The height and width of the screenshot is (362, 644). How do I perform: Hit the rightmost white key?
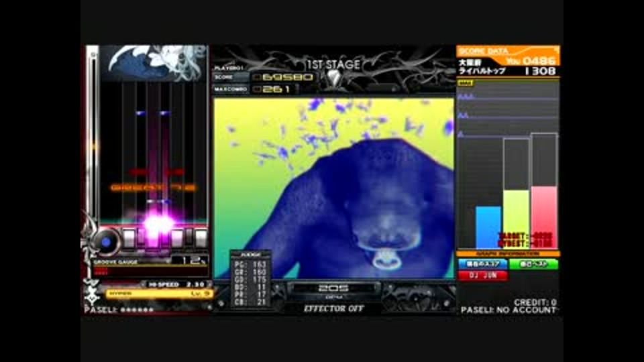pyautogui.click(x=201, y=238)
